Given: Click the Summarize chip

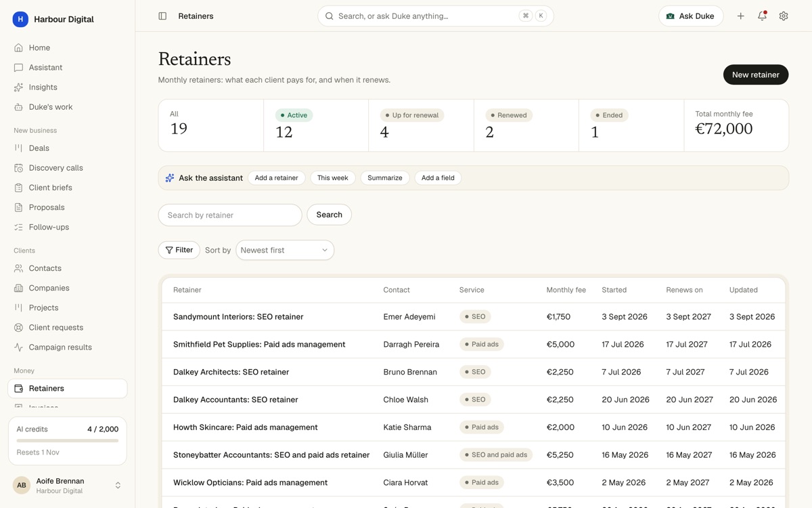Looking at the screenshot, I should [385, 178].
